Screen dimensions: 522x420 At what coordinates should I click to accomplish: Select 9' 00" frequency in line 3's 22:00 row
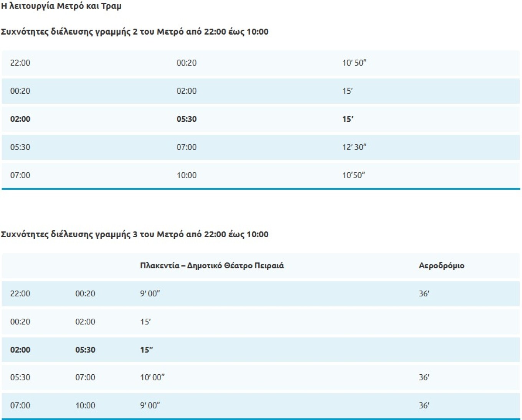coord(150,294)
